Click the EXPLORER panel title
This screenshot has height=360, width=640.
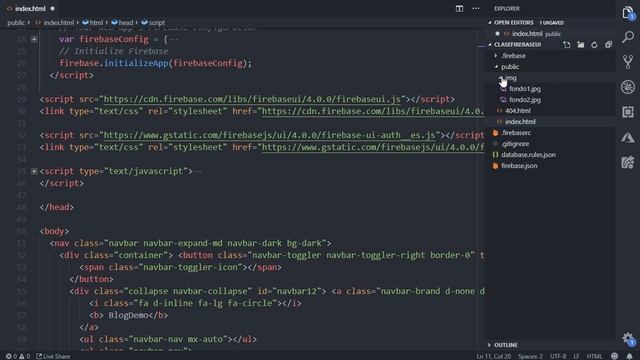coord(507,9)
